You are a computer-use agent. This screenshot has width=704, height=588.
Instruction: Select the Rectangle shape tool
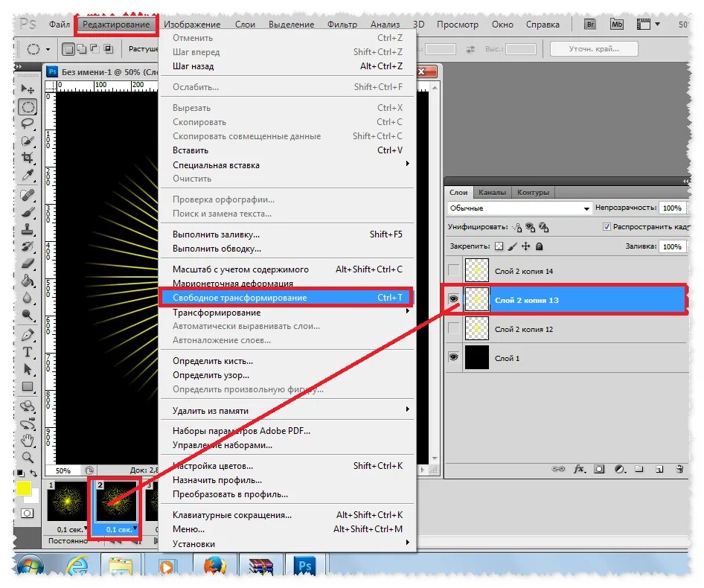(x=28, y=386)
